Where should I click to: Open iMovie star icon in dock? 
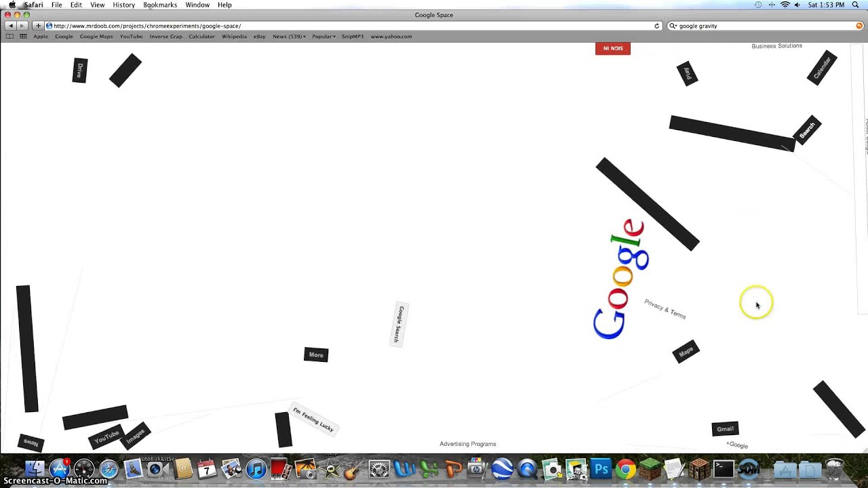point(330,468)
